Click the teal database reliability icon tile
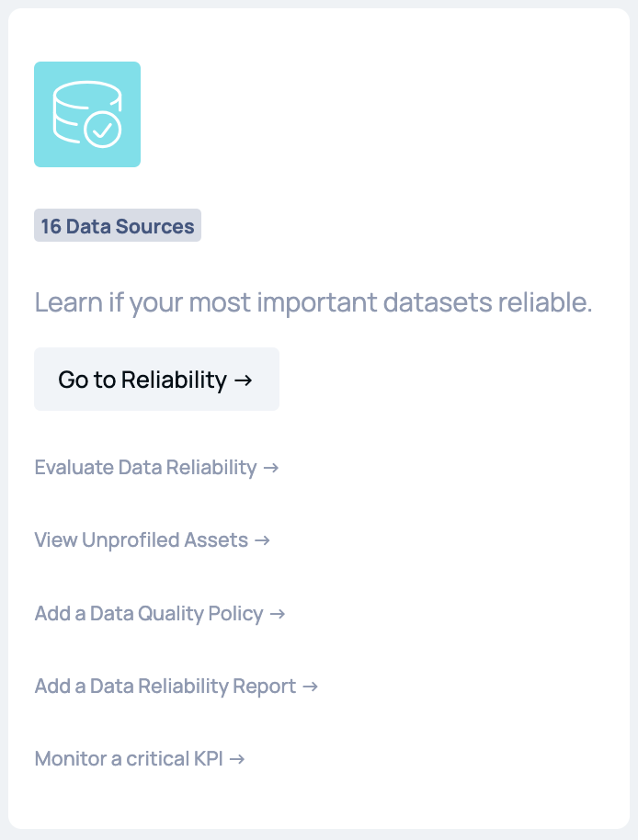 [x=87, y=114]
